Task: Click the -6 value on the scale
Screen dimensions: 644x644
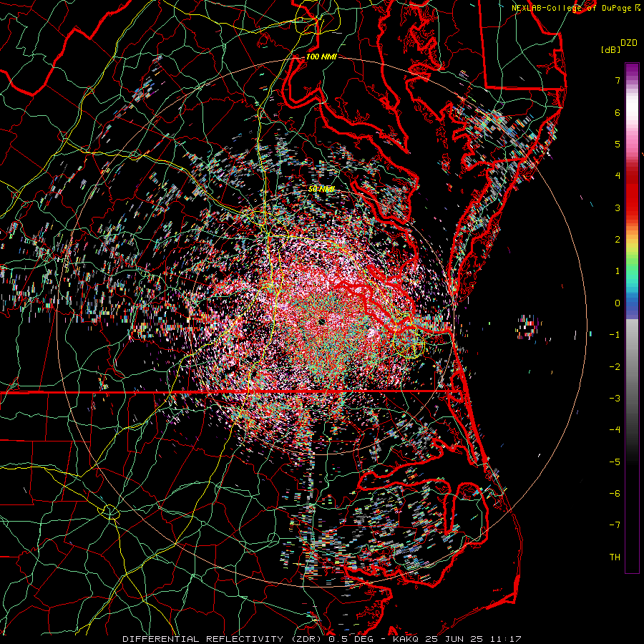Action: tap(615, 494)
